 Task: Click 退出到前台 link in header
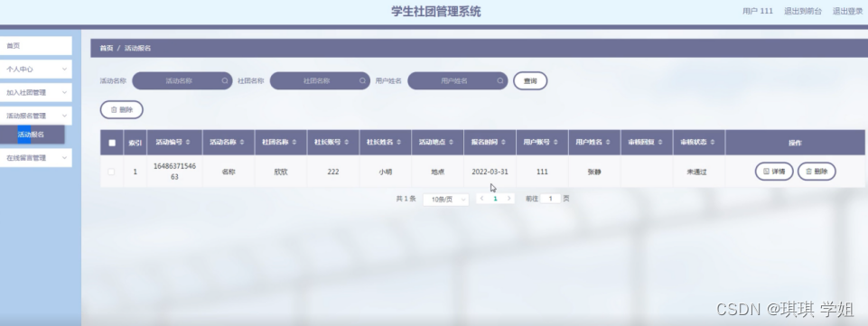[803, 11]
